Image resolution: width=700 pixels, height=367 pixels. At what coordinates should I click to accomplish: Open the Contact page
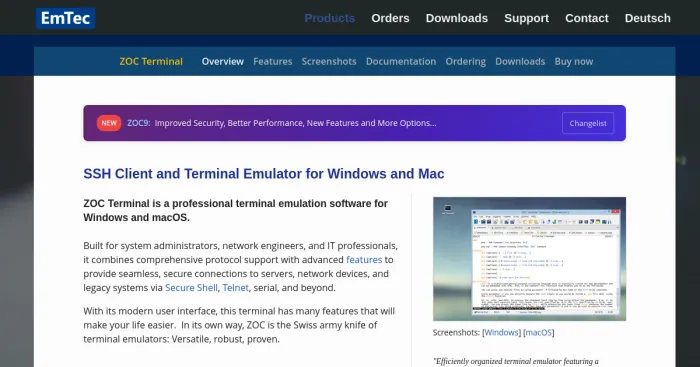(x=587, y=18)
